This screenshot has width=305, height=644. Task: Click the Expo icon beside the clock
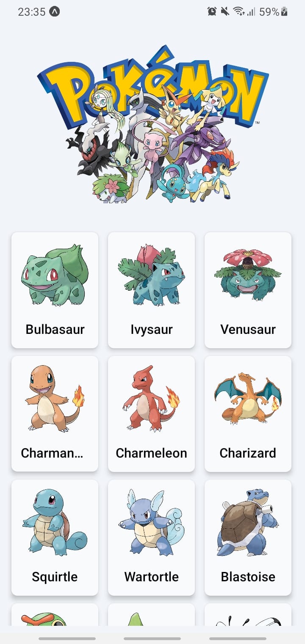point(55,12)
